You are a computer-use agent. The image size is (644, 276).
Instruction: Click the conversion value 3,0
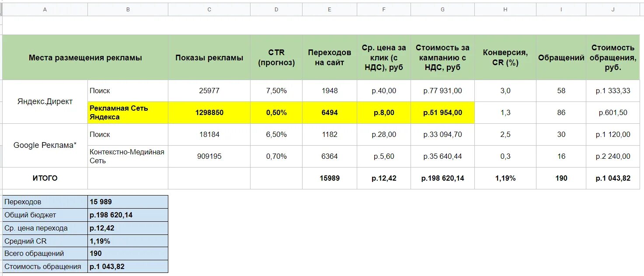[505, 91]
